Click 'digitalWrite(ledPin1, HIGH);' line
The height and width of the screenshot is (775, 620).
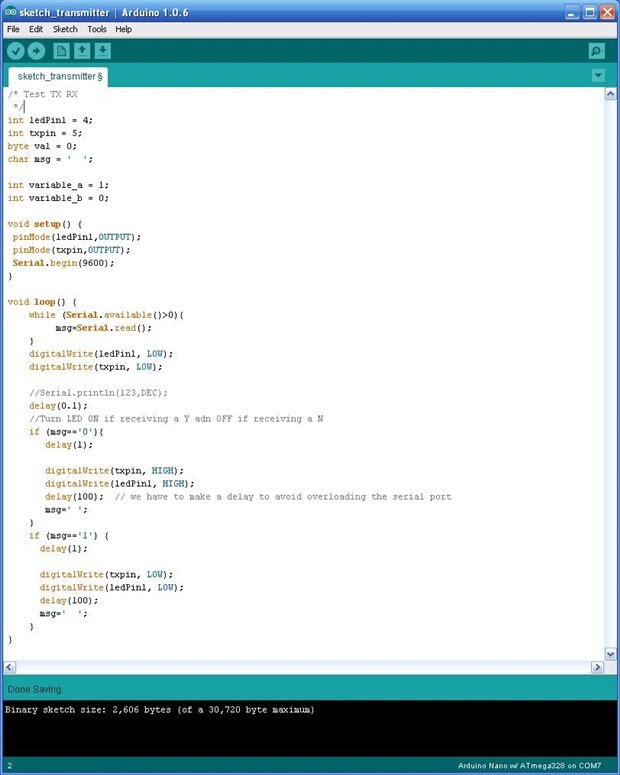click(120, 484)
